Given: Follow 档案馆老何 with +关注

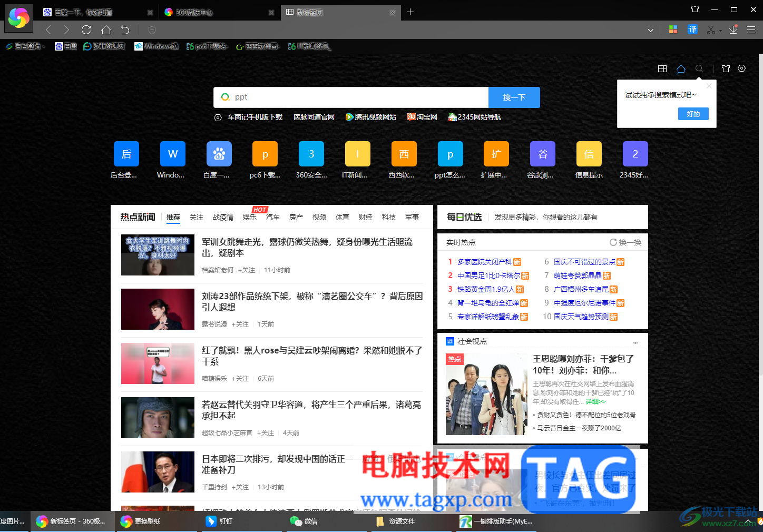Looking at the screenshot, I should click(x=247, y=270).
